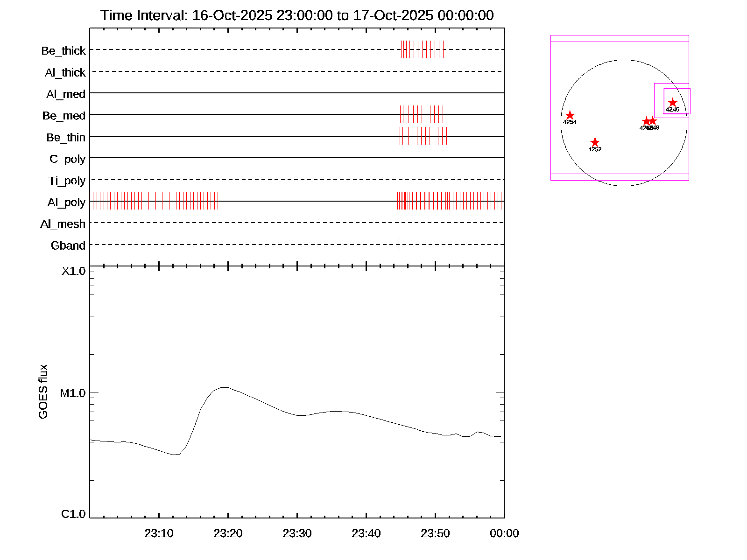Click the 23:50 time axis label
747x560 pixels.
[x=435, y=533]
